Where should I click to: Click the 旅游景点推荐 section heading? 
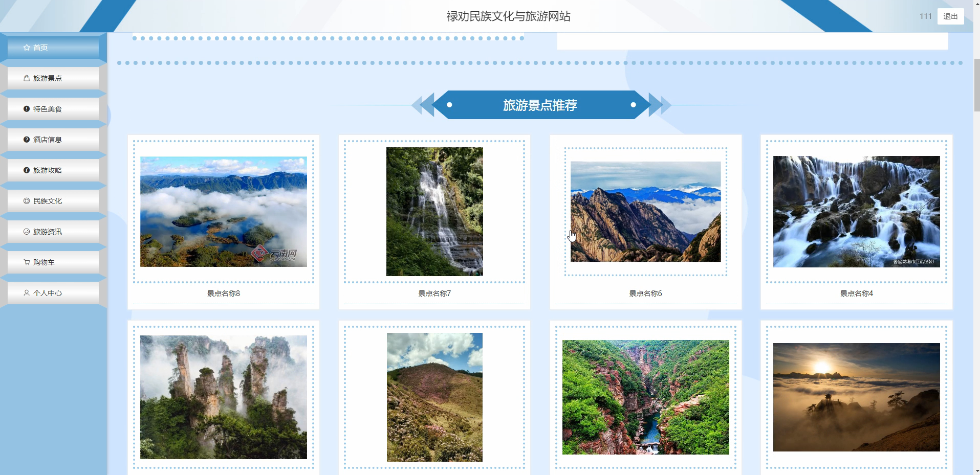pyautogui.click(x=540, y=105)
